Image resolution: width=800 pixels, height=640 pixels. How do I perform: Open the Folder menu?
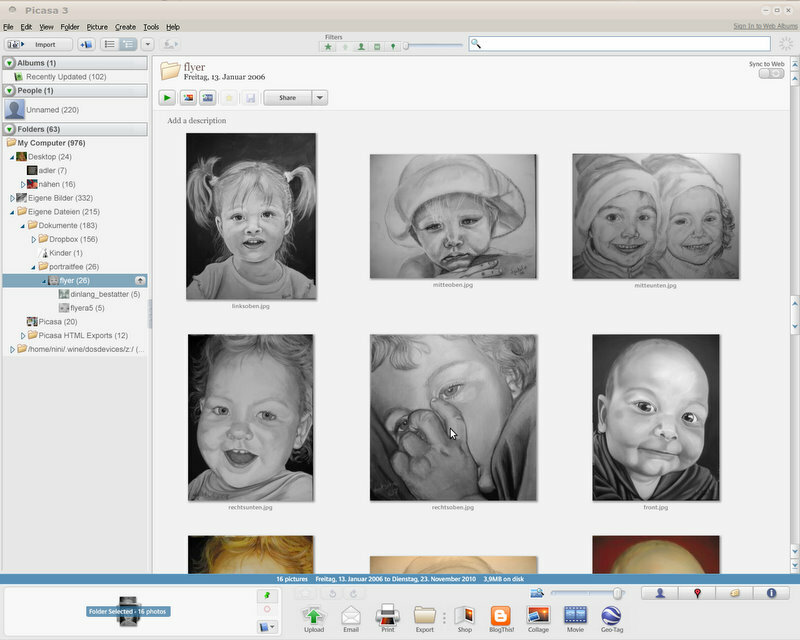tap(70, 27)
